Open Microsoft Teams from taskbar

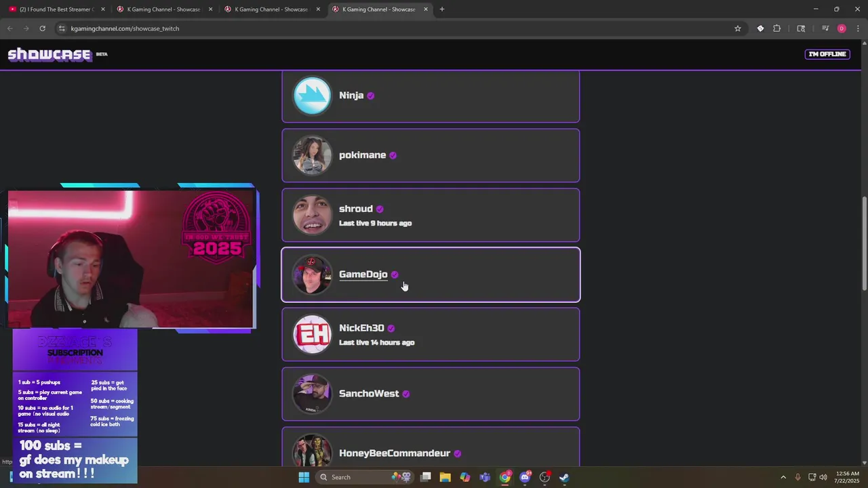[x=485, y=477]
